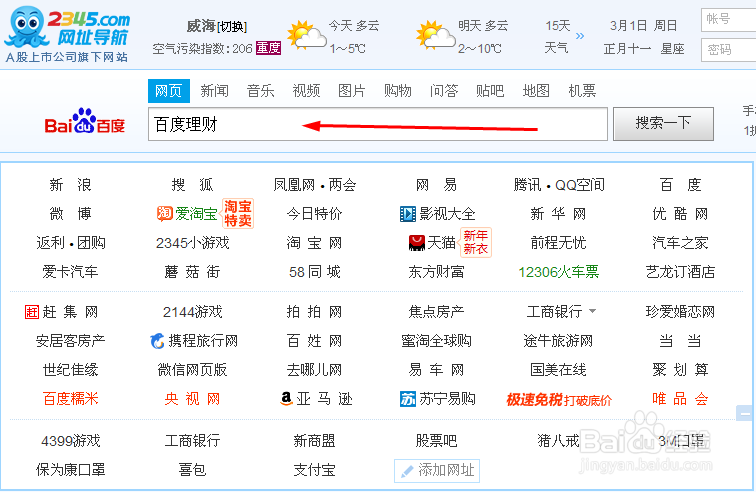
Task: Select the 网页 search tab
Action: [x=169, y=91]
